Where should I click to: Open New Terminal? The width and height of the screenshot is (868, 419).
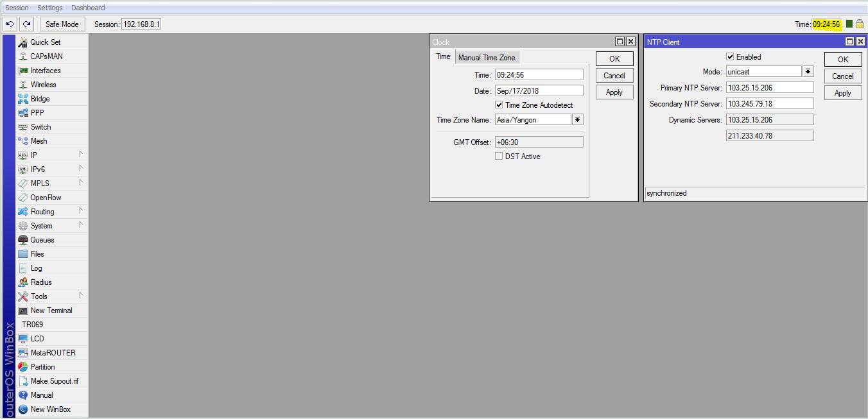point(52,311)
